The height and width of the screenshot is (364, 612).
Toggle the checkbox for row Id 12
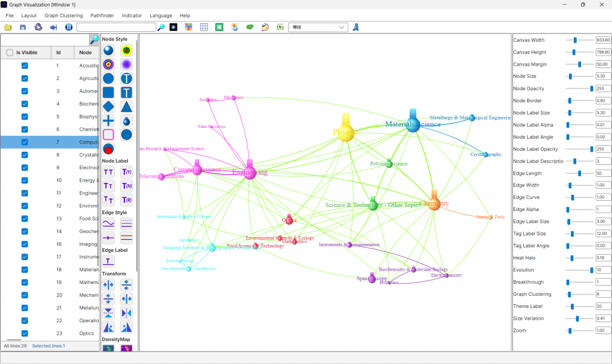point(25,206)
